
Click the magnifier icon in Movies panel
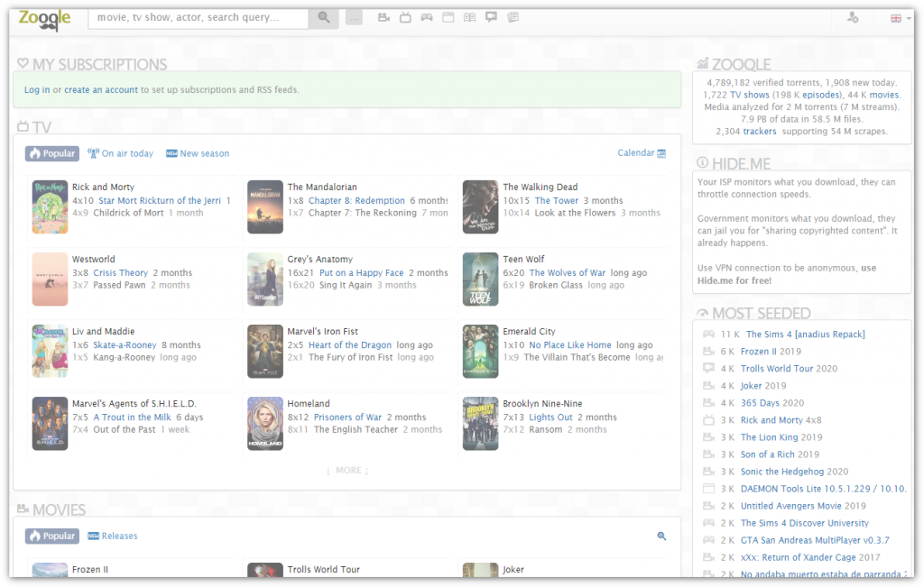(x=661, y=536)
